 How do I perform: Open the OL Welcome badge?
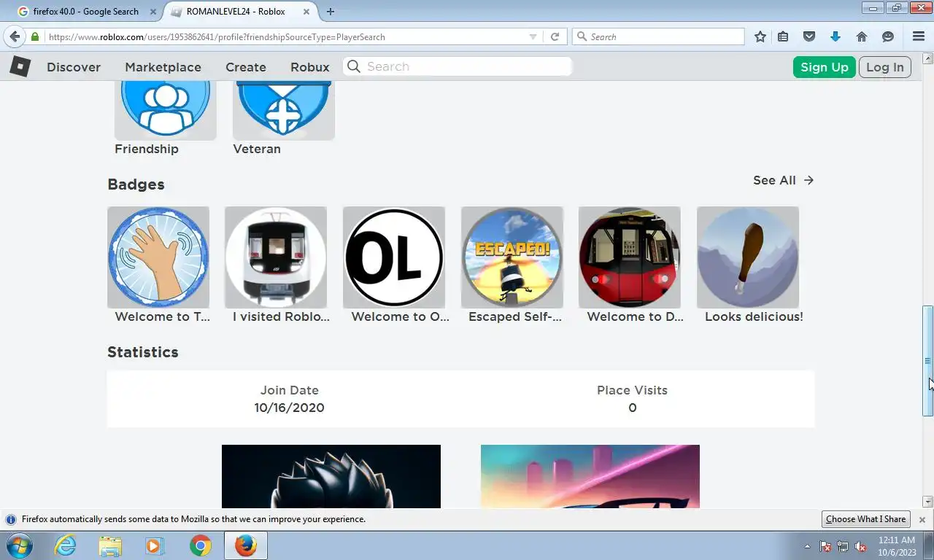[x=394, y=257]
